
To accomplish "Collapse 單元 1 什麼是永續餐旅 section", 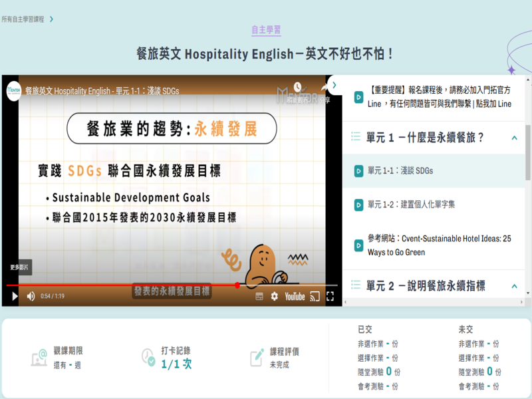I will click(514, 138).
